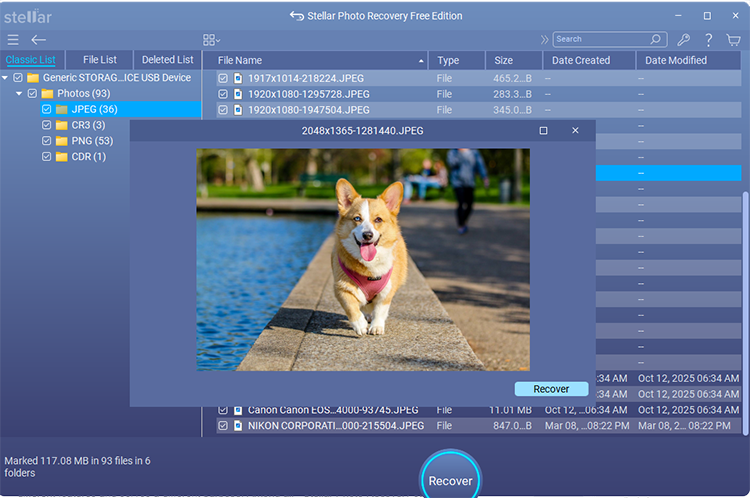Uncheck 1920x1080-1295728.JPEG file checkbox

[x=223, y=94]
